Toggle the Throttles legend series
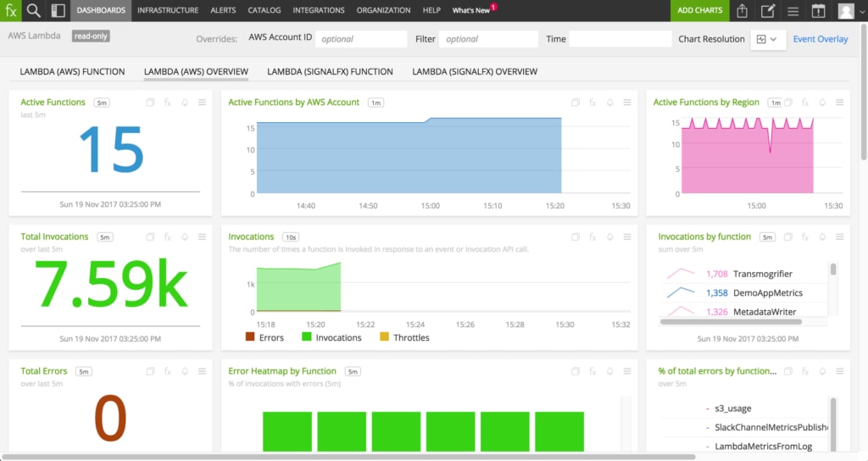This screenshot has height=461, width=868. pos(404,337)
